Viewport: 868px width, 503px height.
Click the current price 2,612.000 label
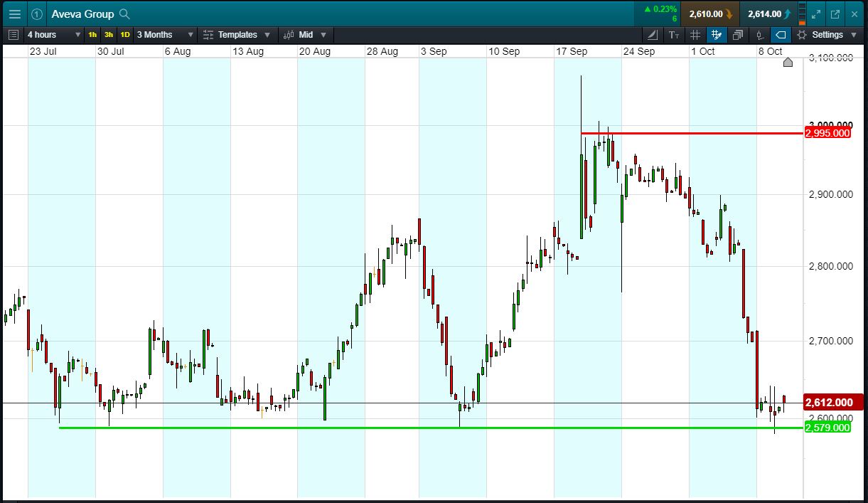[x=833, y=403]
